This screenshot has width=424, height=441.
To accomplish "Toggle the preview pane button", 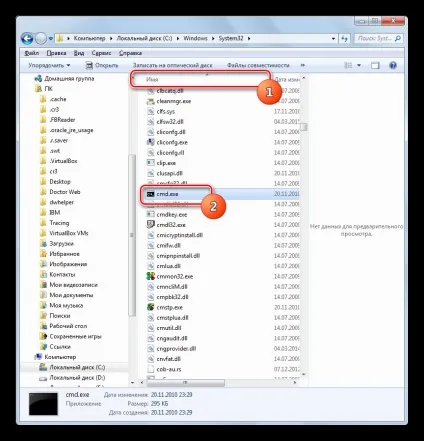I will coord(375,66).
